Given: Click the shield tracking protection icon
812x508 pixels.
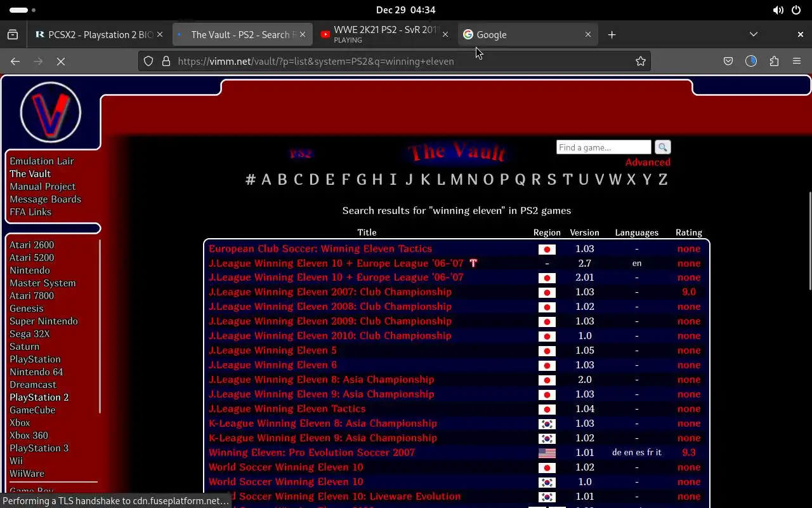Looking at the screenshot, I should pyautogui.click(x=148, y=61).
